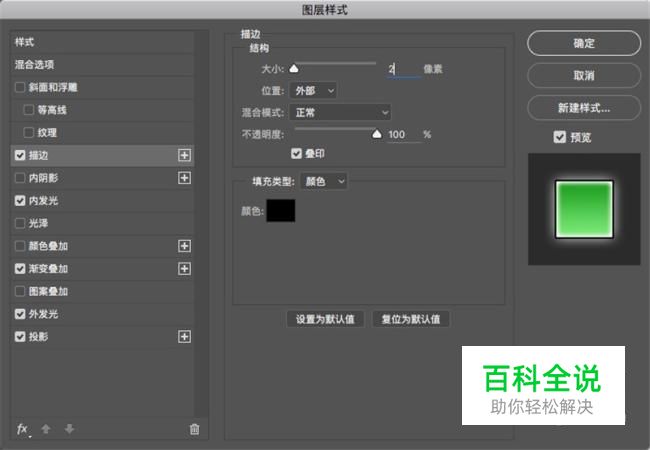
Task: Uncheck the 外发光 checkbox
Action: pyautogui.click(x=20, y=314)
